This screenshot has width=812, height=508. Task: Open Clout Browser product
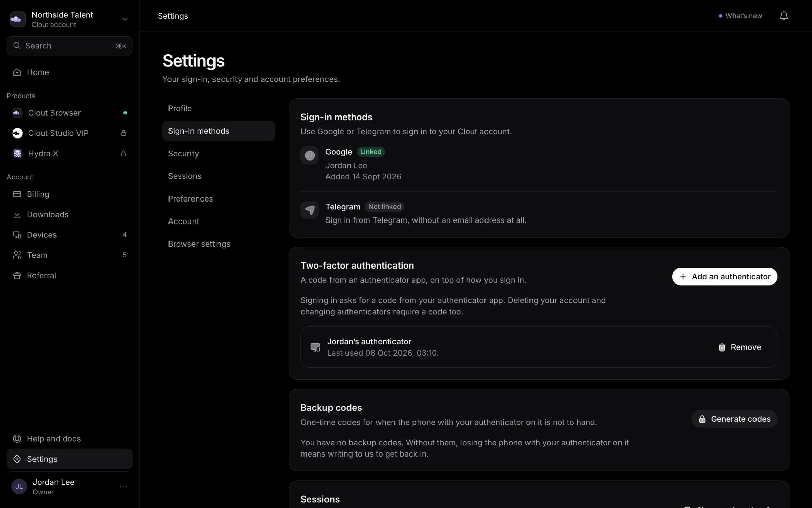[x=69, y=113]
